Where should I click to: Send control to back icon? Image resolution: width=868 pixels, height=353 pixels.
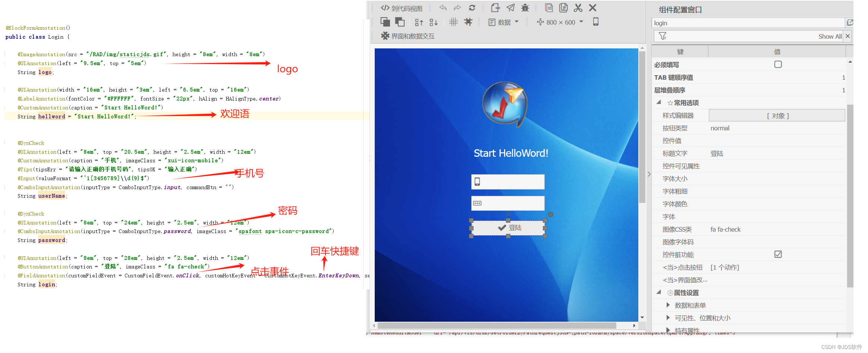(x=400, y=22)
